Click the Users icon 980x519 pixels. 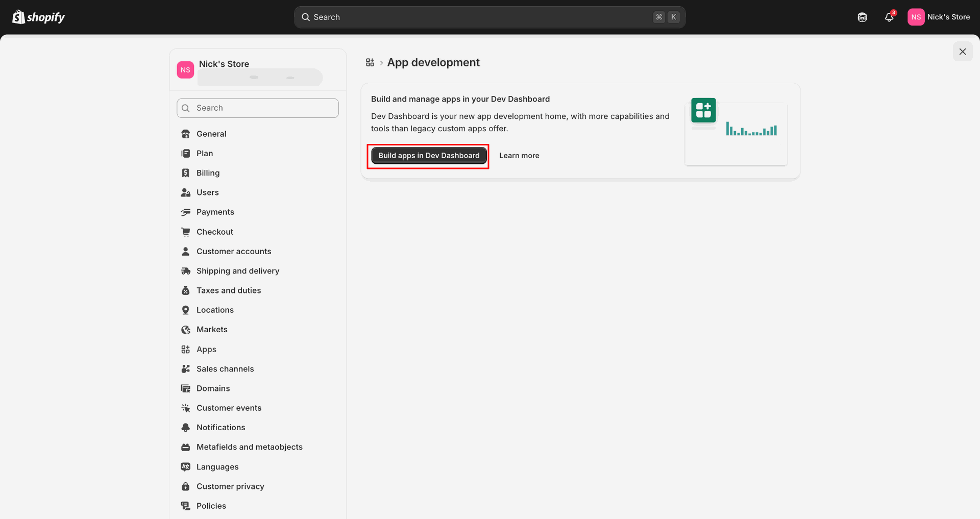(186, 192)
